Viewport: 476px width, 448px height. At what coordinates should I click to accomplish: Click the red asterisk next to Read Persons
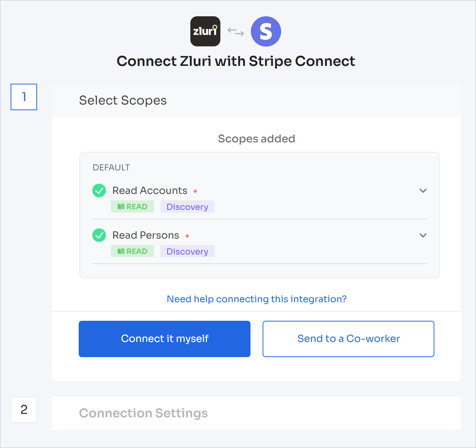187,236
